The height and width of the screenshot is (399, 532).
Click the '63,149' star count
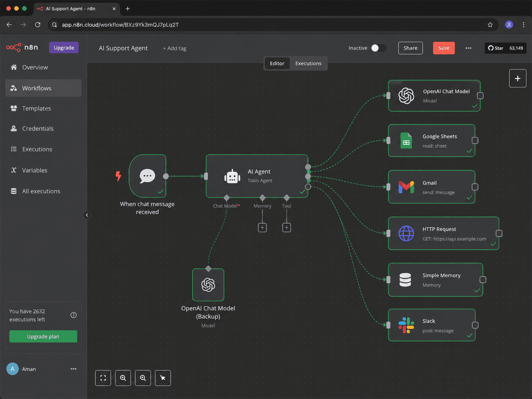pos(516,48)
